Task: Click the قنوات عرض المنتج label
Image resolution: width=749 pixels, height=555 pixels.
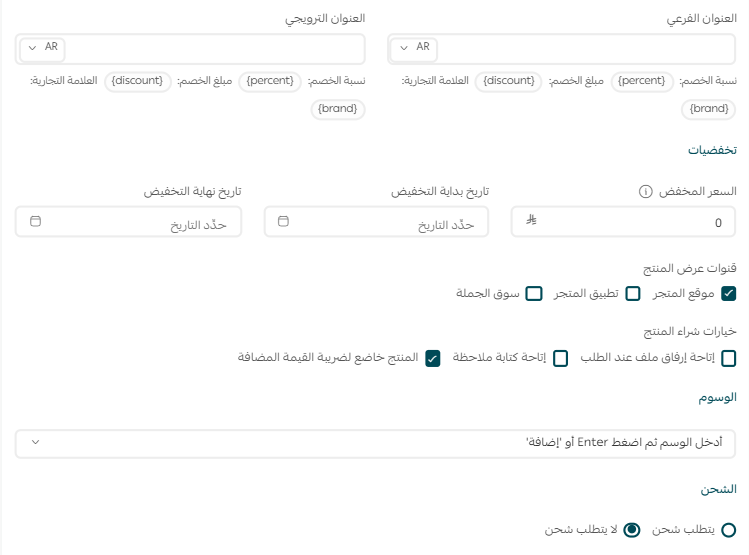Action: [x=690, y=268]
